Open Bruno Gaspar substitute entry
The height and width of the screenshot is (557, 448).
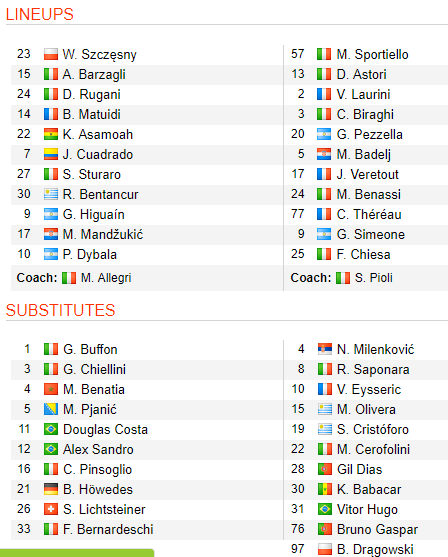377,529
